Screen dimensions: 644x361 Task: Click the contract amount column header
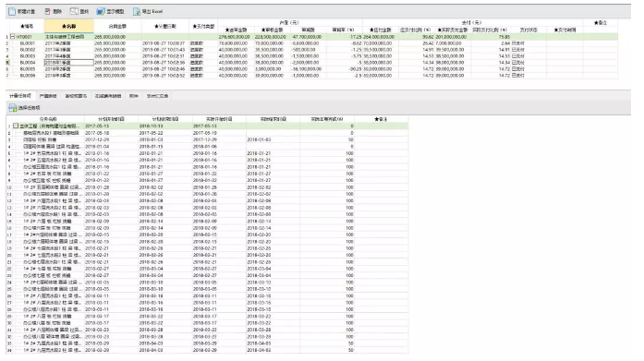(x=117, y=26)
